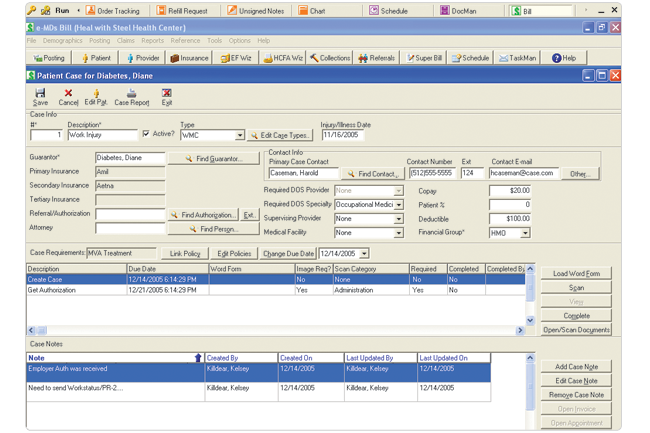The image size is (650, 433).
Task: Open the Provider toolbar button
Action: (143, 58)
